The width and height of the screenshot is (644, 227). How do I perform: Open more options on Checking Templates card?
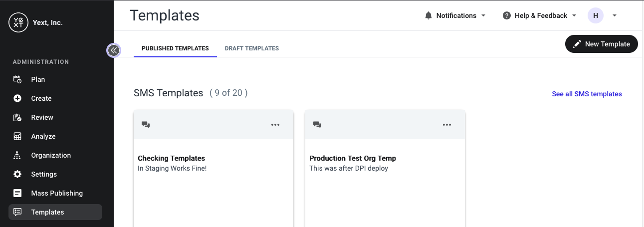pos(275,125)
